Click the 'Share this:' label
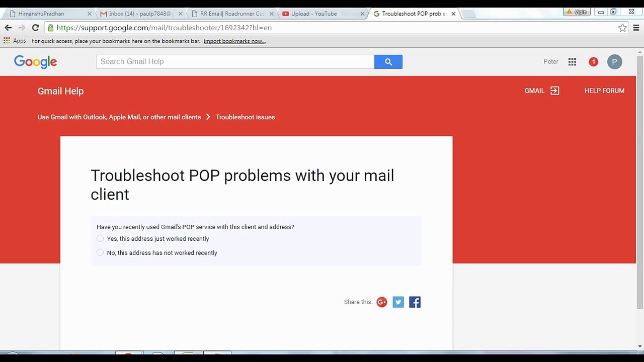Viewport: 644px width, 362px height. (x=358, y=302)
